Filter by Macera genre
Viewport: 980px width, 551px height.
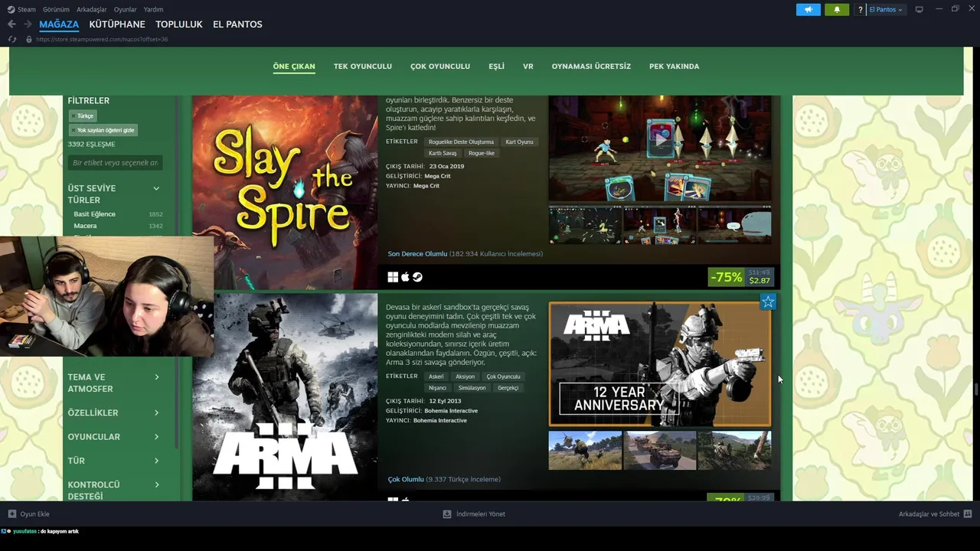tap(85, 227)
